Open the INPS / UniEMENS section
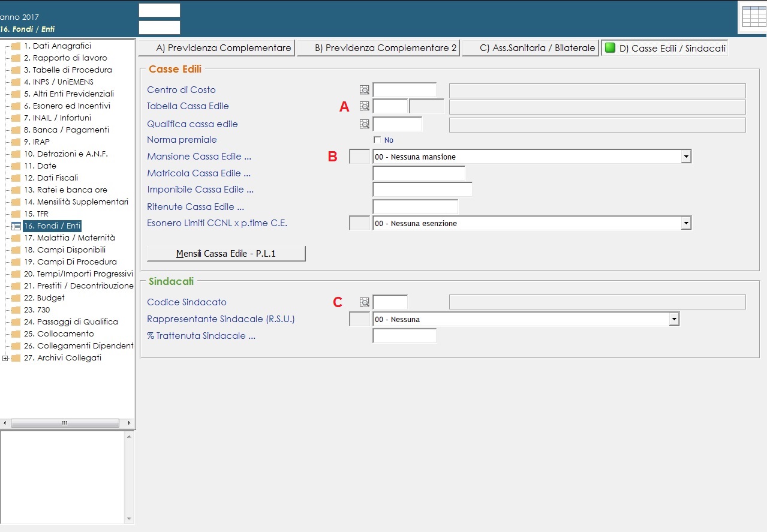The width and height of the screenshot is (767, 532). coord(59,82)
